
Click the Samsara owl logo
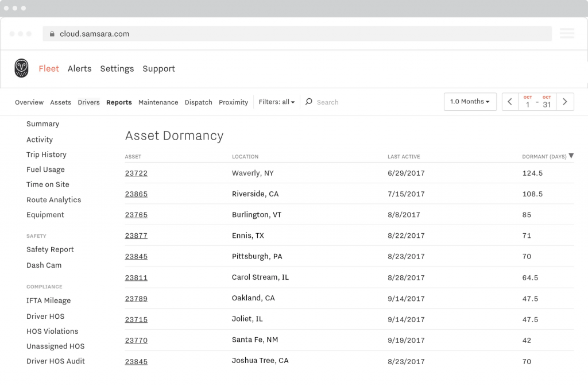[21, 68]
